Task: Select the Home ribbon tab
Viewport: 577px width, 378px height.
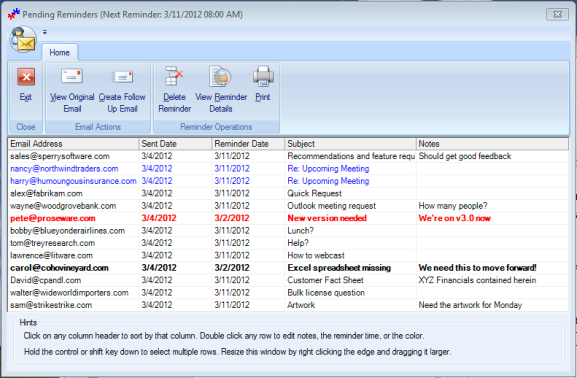Action: coord(60,53)
